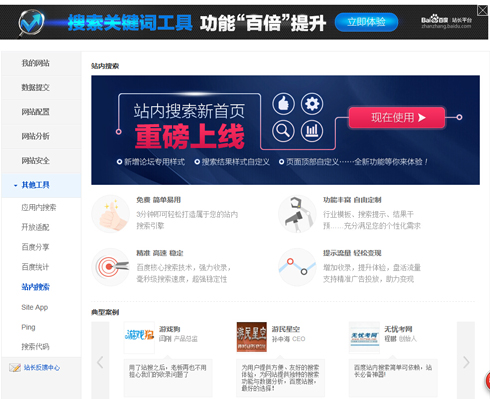Click the magnifier checkmark logo in banner
The image size is (490, 399).
[x=30, y=22]
